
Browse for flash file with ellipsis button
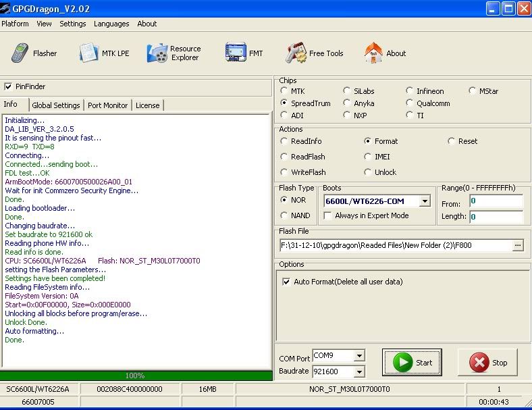[x=518, y=245]
